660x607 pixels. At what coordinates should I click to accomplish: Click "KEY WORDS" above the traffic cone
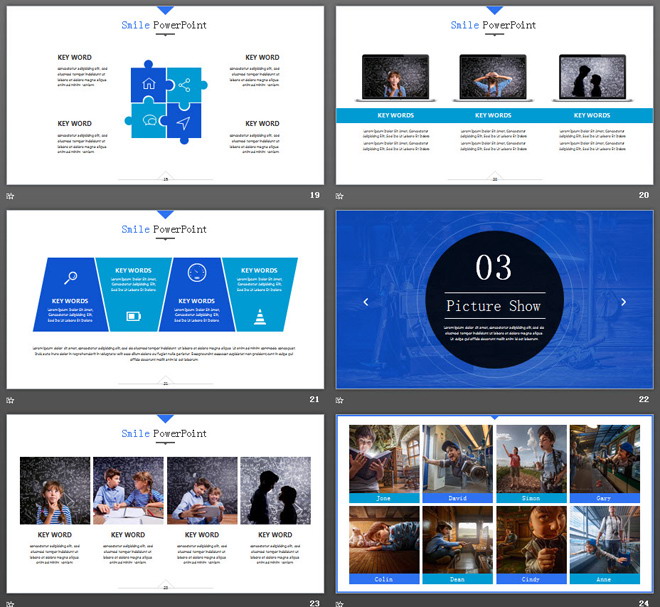259,270
